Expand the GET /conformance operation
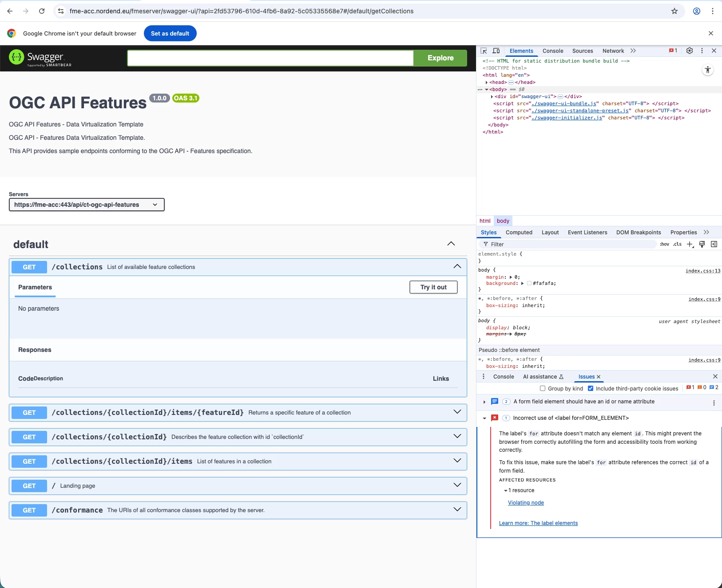Image resolution: width=722 pixels, height=588 pixels. 457,509
